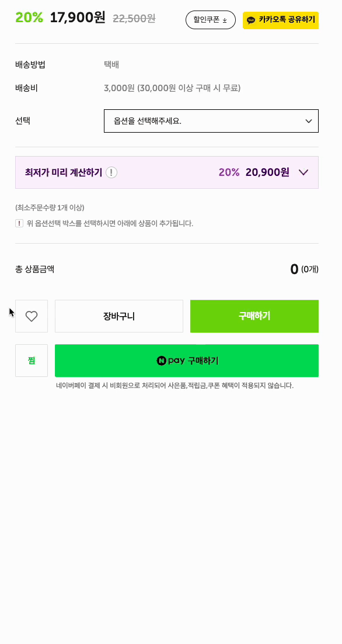
Task: Enable KakaoTalk sharing
Action: pos(280,19)
